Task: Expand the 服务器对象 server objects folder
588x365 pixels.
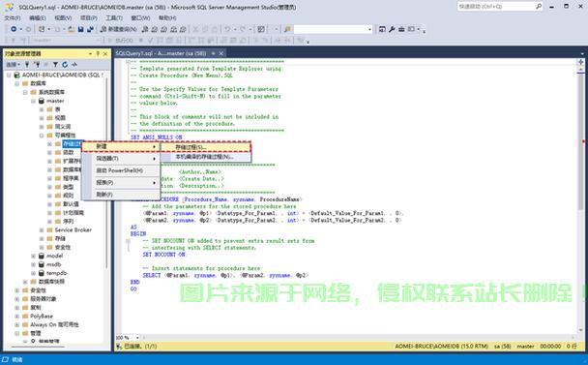Action: click(x=16, y=299)
